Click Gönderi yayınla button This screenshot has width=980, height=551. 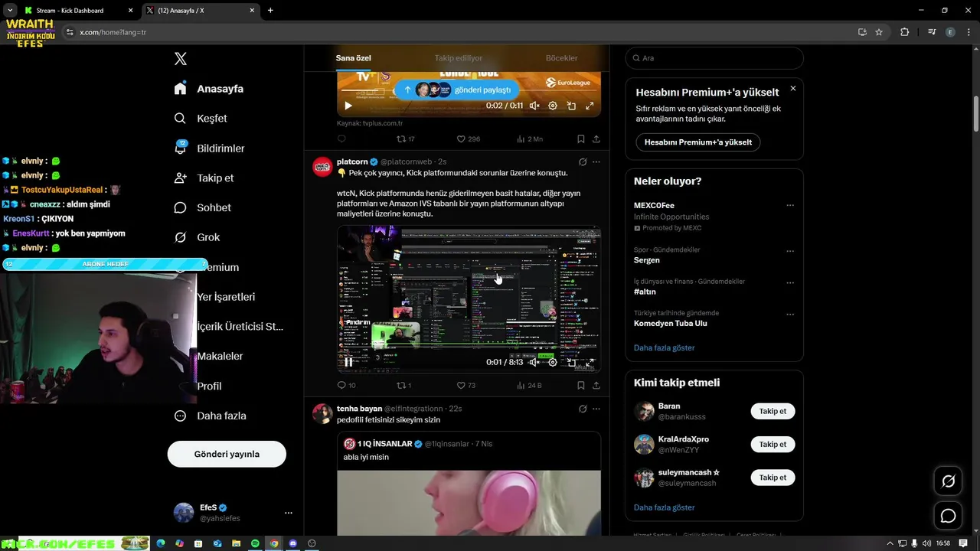tap(227, 454)
